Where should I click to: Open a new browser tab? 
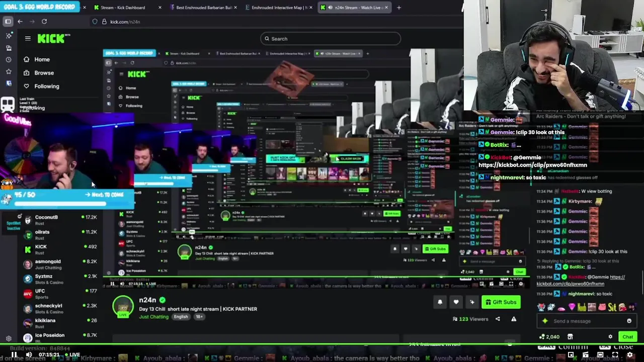398,8
